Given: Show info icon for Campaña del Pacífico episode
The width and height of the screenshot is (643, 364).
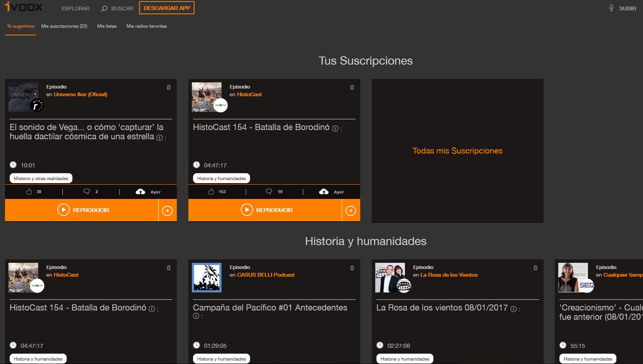Looking at the screenshot, I should (x=196, y=316).
